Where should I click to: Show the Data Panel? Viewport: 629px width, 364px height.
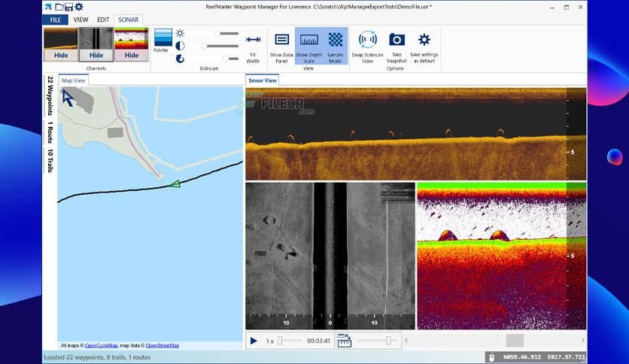tap(281, 47)
